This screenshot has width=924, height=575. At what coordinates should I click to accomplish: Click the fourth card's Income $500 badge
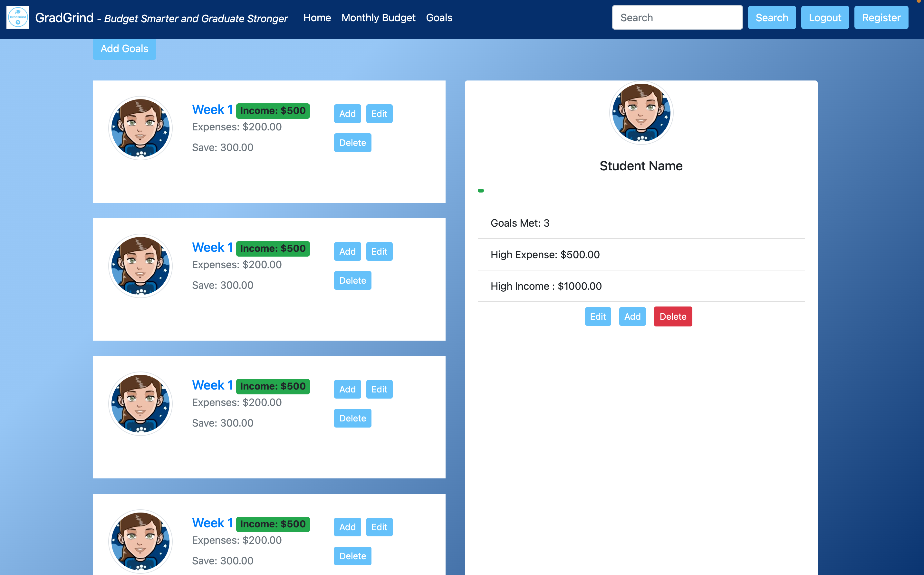pyautogui.click(x=273, y=524)
